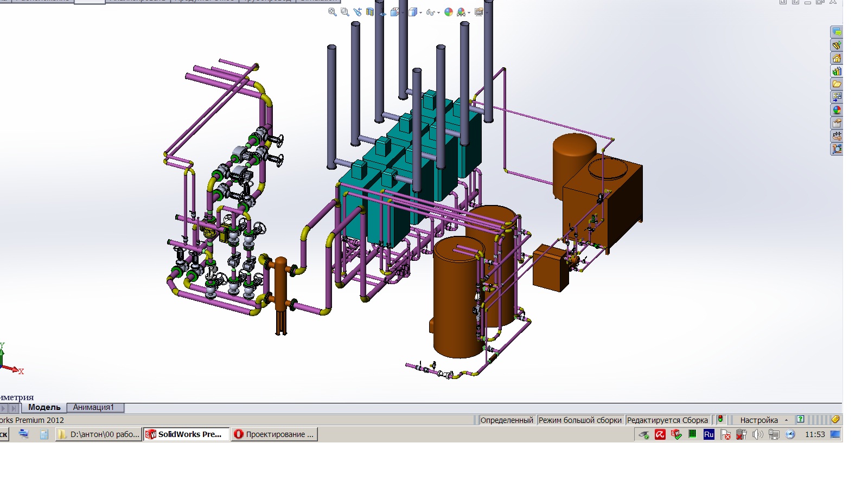Click the Проектирование taskbar button

275,434
